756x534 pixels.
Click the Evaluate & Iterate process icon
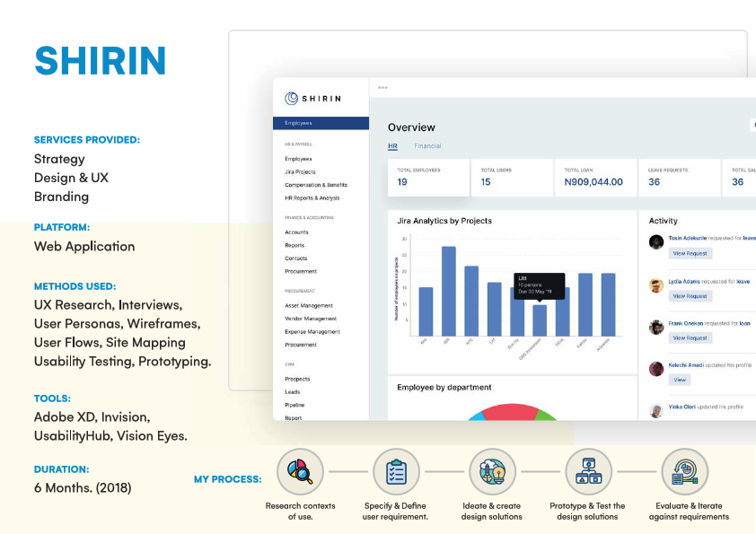(685, 471)
